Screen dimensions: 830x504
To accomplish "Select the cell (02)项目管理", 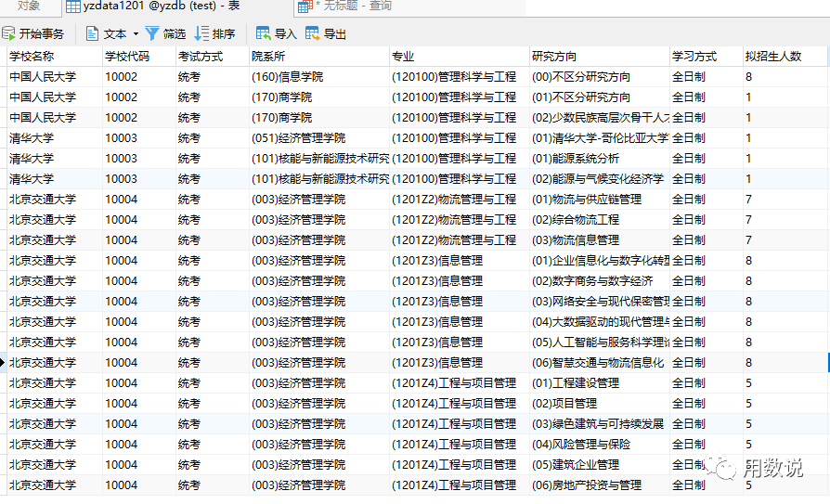I will tap(600, 404).
